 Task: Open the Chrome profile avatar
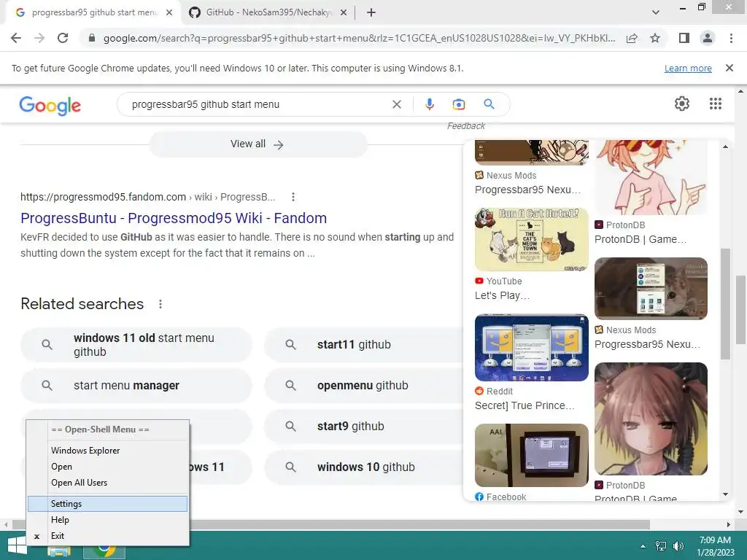[708, 38]
